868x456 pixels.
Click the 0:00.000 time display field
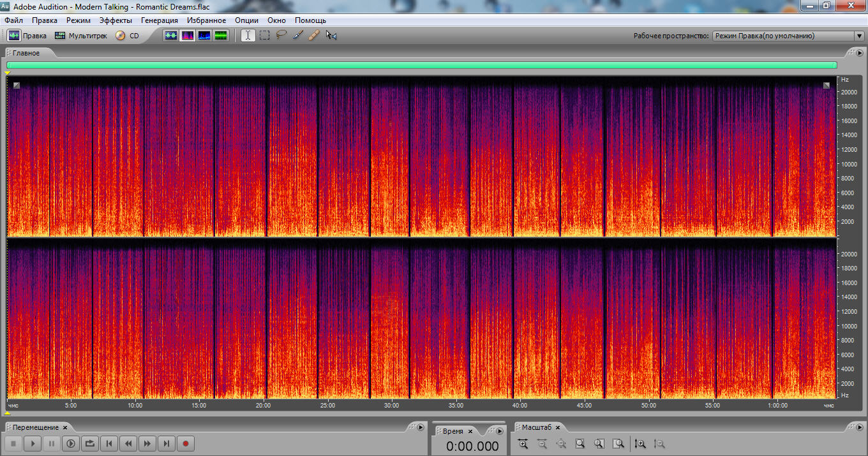click(472, 446)
